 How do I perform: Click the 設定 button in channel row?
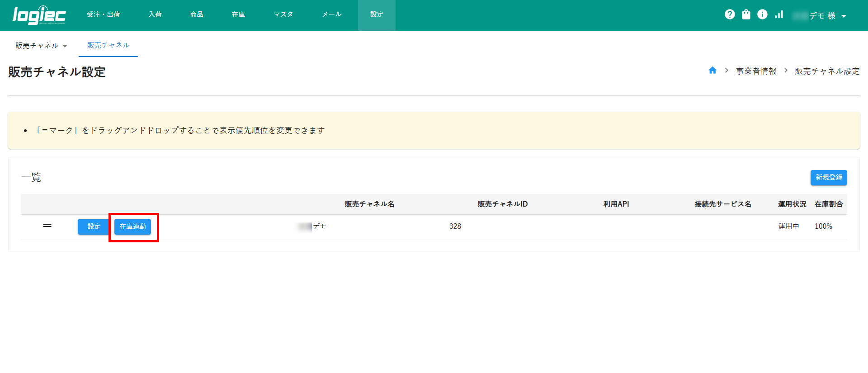94,227
